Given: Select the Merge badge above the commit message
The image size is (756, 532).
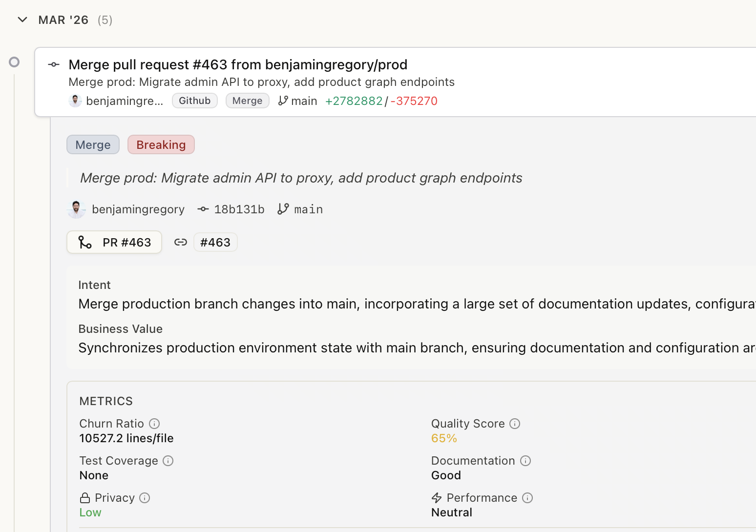Looking at the screenshot, I should pyautogui.click(x=93, y=144).
